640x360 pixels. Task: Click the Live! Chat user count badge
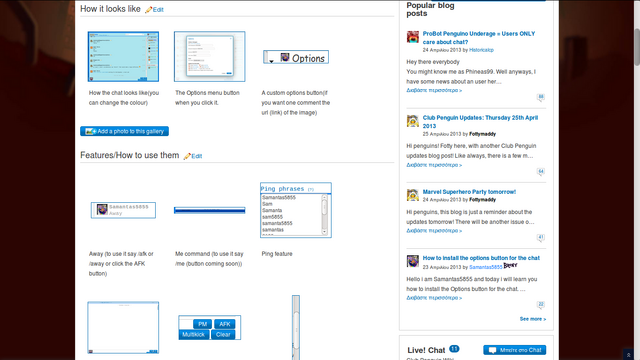454,349
